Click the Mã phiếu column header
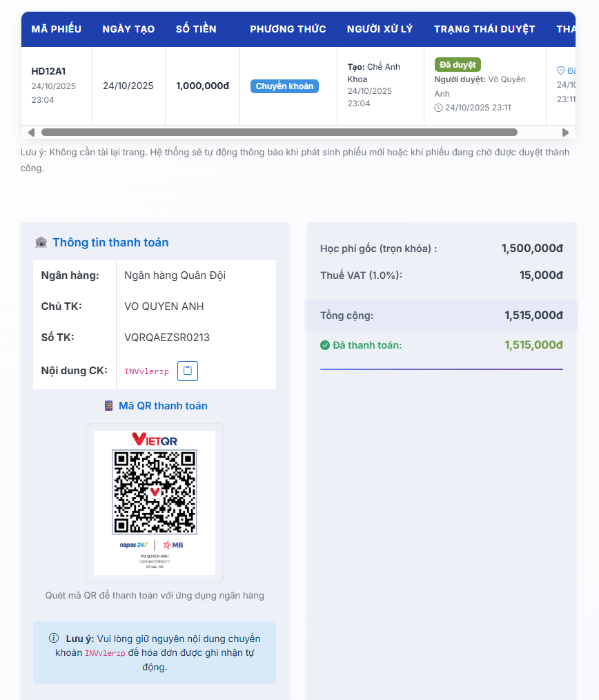 [57, 29]
